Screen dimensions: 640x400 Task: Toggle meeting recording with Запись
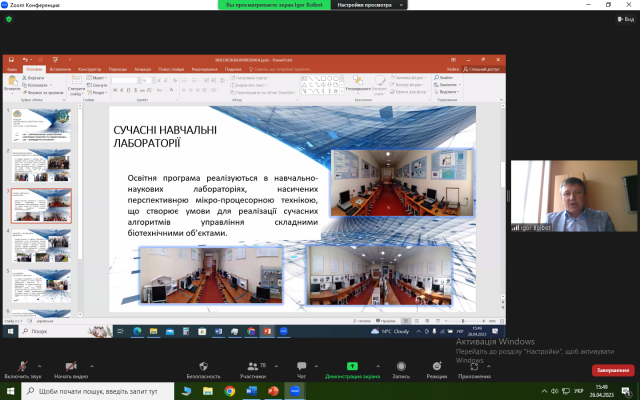(x=401, y=370)
